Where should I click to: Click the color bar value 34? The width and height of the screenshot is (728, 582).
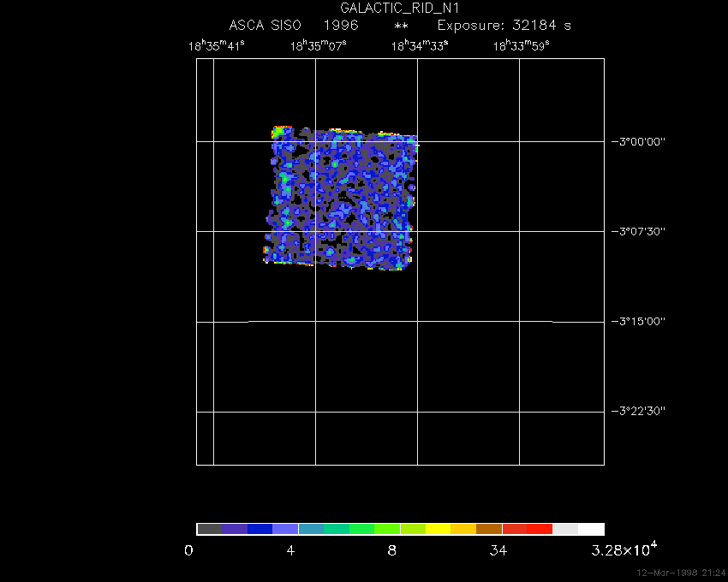pos(498,551)
